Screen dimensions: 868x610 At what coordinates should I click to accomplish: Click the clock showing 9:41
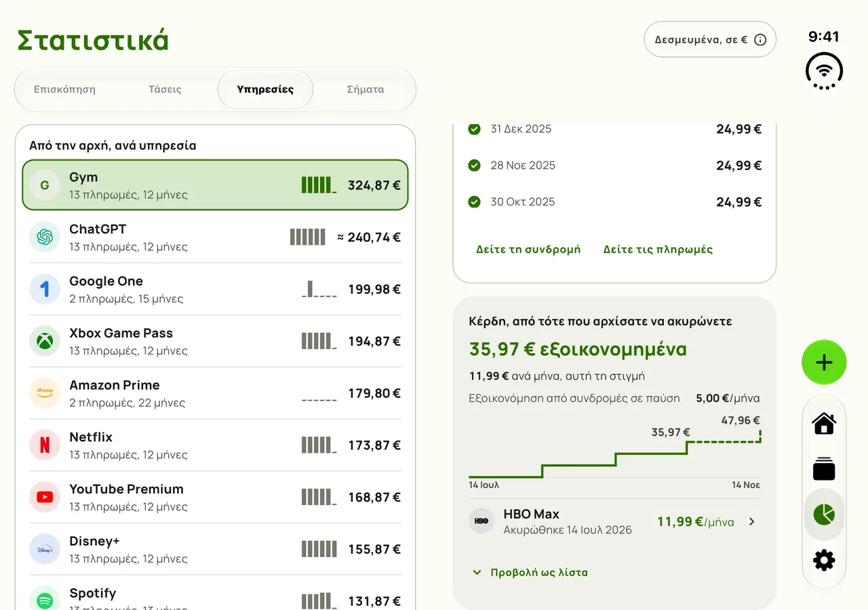click(824, 37)
